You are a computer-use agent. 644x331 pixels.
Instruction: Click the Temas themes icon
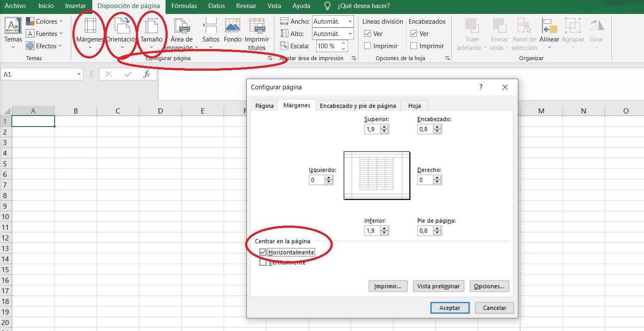13,26
